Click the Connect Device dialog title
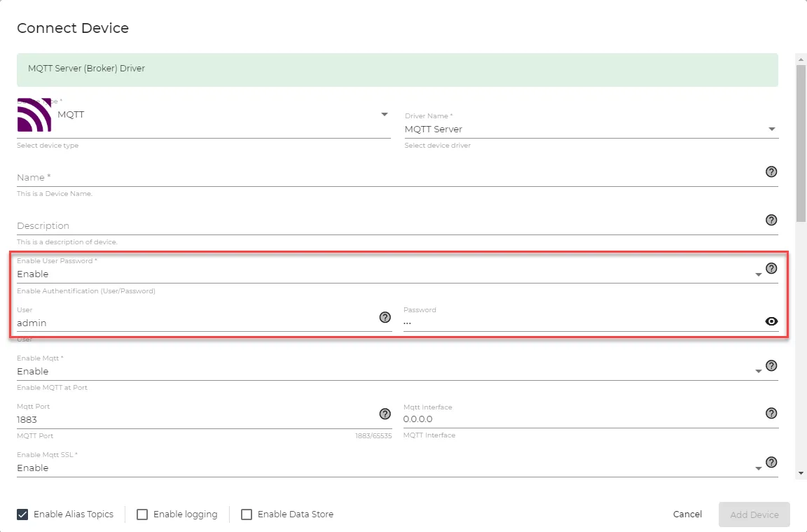This screenshot has height=532, width=807. point(73,28)
